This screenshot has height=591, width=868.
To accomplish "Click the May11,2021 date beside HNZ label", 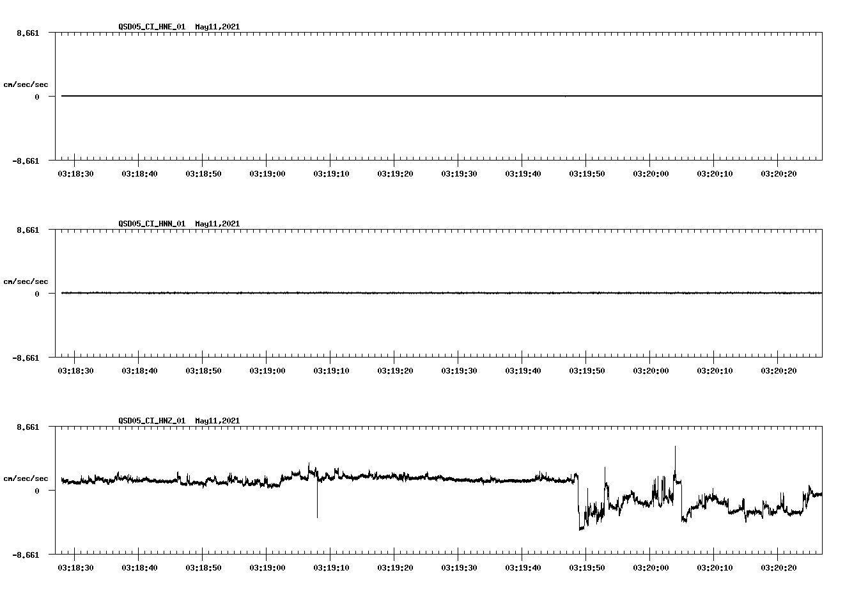I will coord(217,420).
